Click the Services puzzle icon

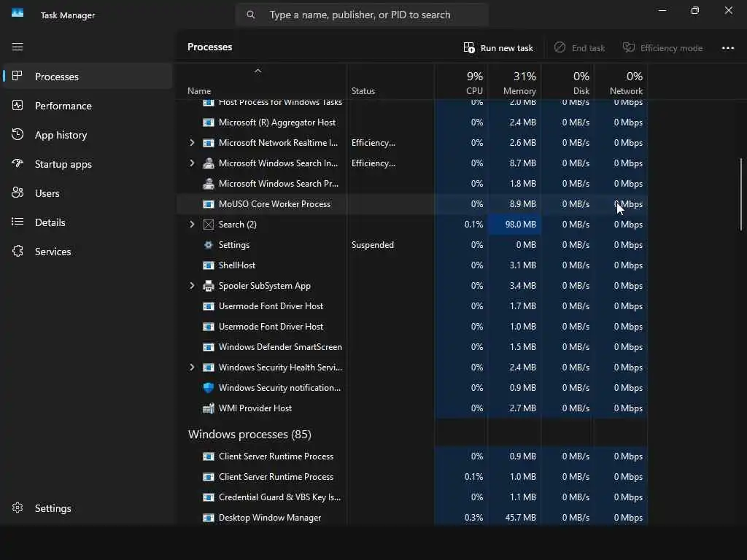(x=18, y=251)
